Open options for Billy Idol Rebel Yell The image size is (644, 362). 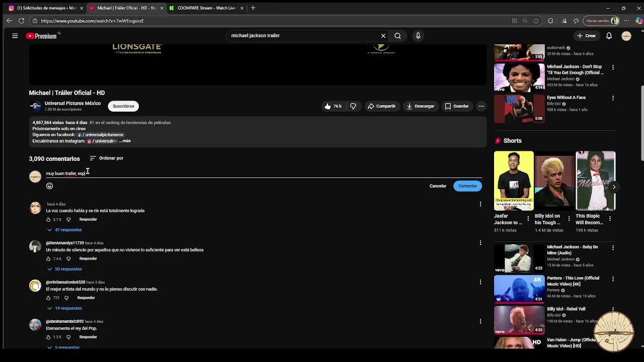pyautogui.click(x=613, y=310)
